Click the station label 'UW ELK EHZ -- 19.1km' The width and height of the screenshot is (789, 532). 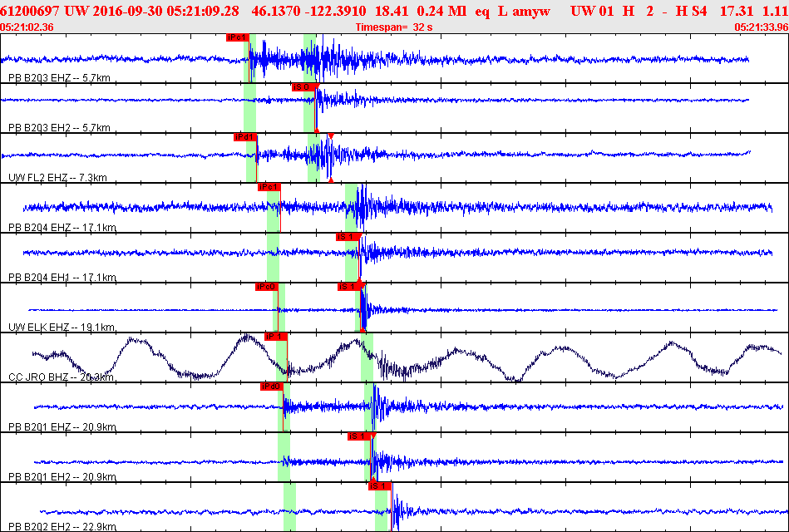62,328
